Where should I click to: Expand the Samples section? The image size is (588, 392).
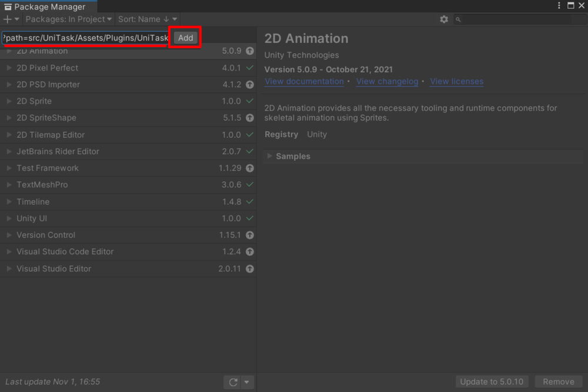pyautogui.click(x=270, y=157)
